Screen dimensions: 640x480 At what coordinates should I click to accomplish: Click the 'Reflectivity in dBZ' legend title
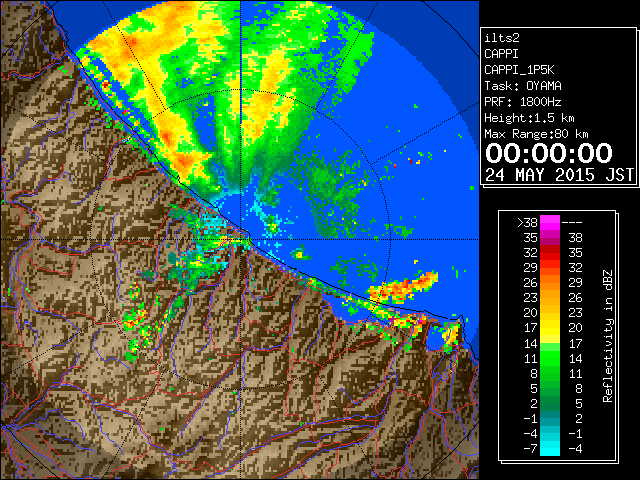coord(608,336)
